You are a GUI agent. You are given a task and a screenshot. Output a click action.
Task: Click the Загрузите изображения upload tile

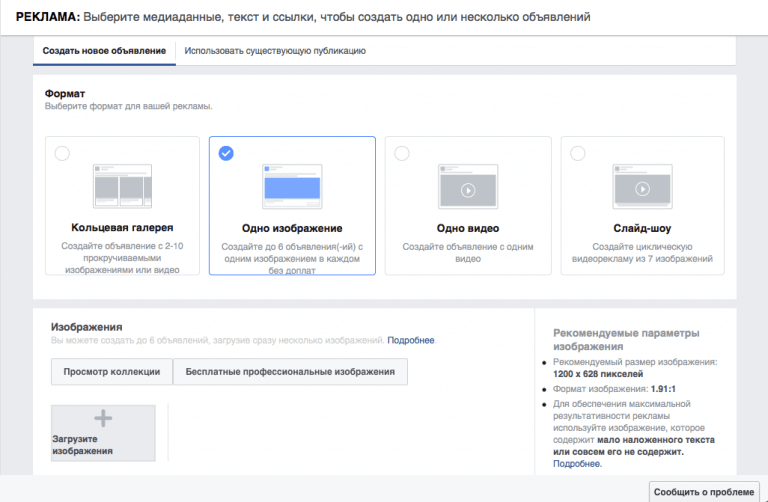(x=103, y=433)
